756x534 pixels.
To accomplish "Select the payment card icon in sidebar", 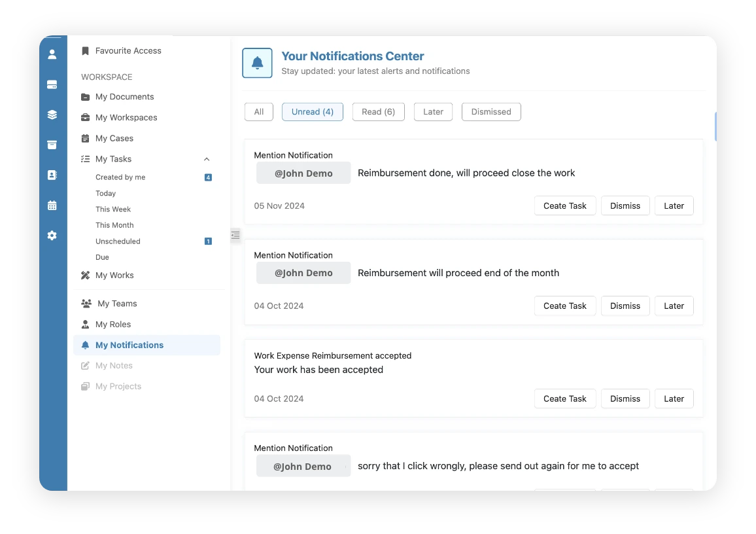I will coord(52,84).
